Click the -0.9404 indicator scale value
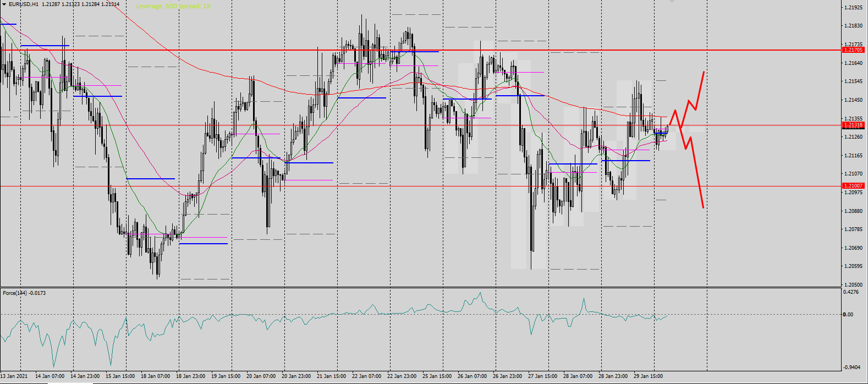This screenshot has height=384, width=868. pos(851,367)
